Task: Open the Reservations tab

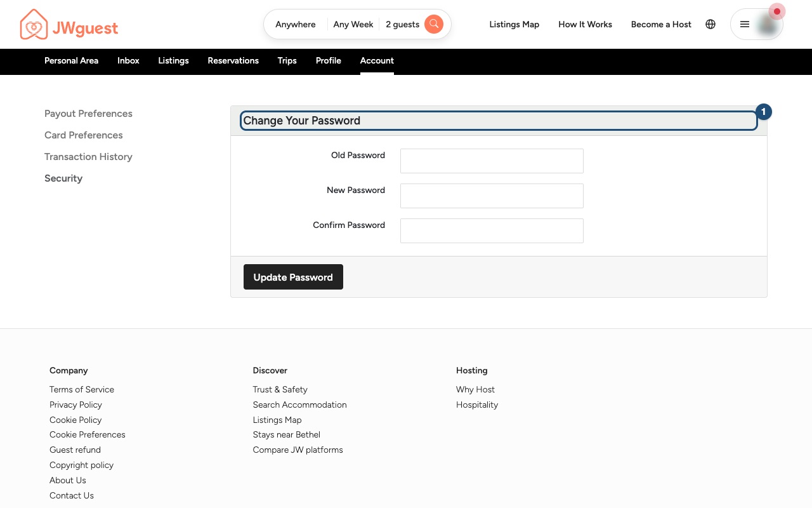Action: tap(233, 61)
